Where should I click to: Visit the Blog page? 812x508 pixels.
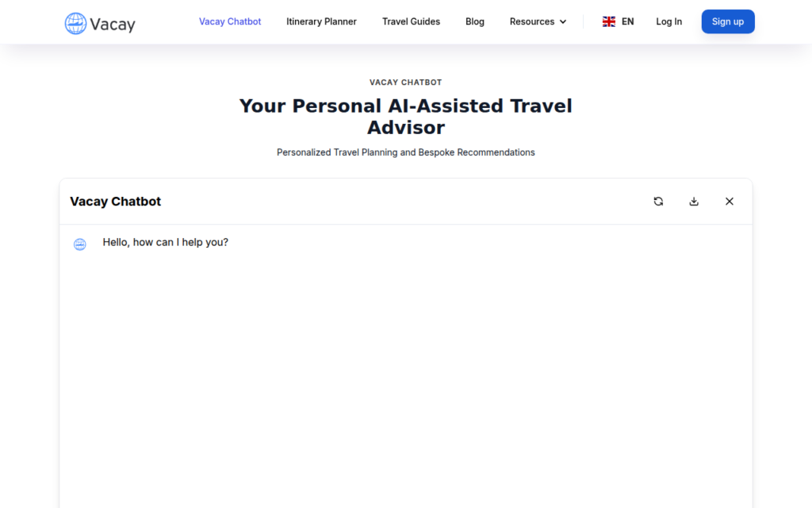(x=475, y=21)
